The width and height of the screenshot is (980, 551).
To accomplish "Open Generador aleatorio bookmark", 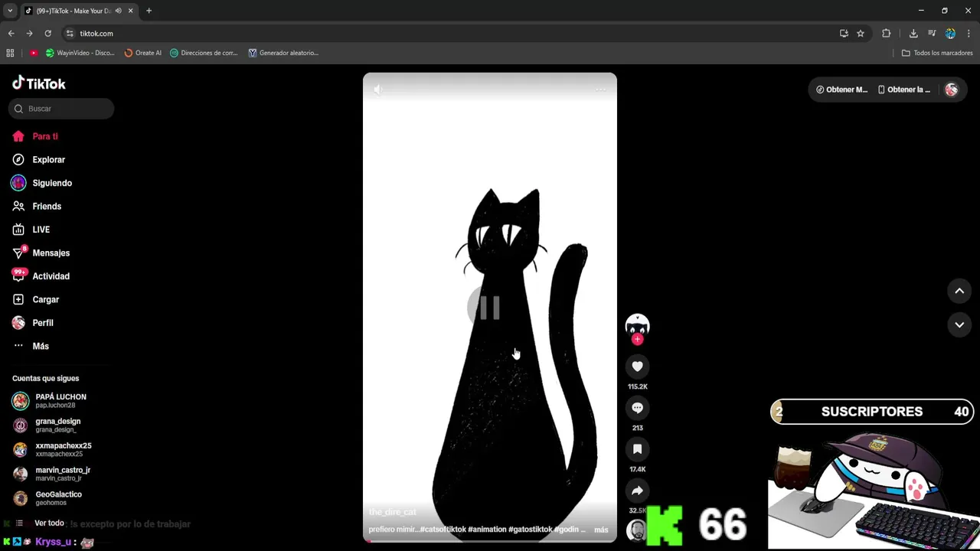I will coord(283,53).
